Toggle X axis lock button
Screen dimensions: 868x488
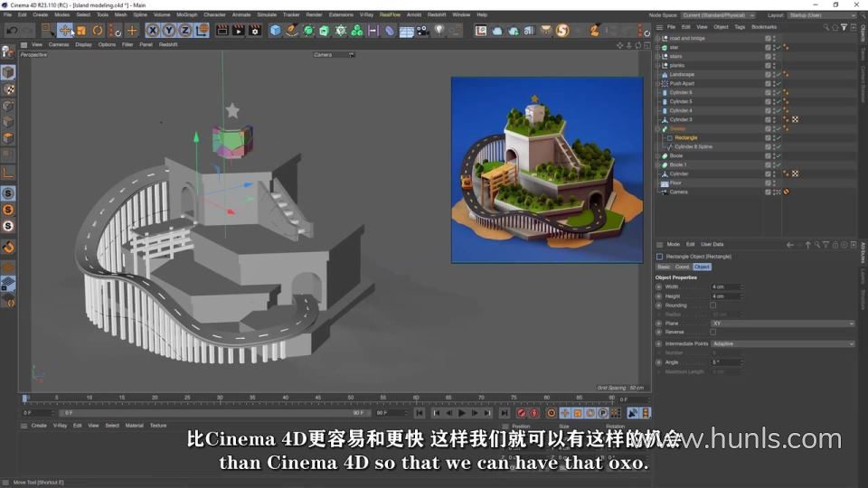point(153,31)
